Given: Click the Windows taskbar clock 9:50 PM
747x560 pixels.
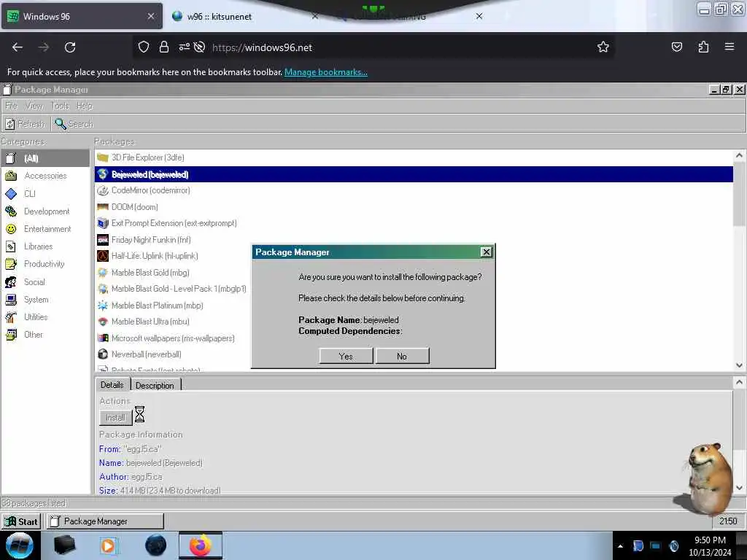Looking at the screenshot, I should pyautogui.click(x=710, y=546).
